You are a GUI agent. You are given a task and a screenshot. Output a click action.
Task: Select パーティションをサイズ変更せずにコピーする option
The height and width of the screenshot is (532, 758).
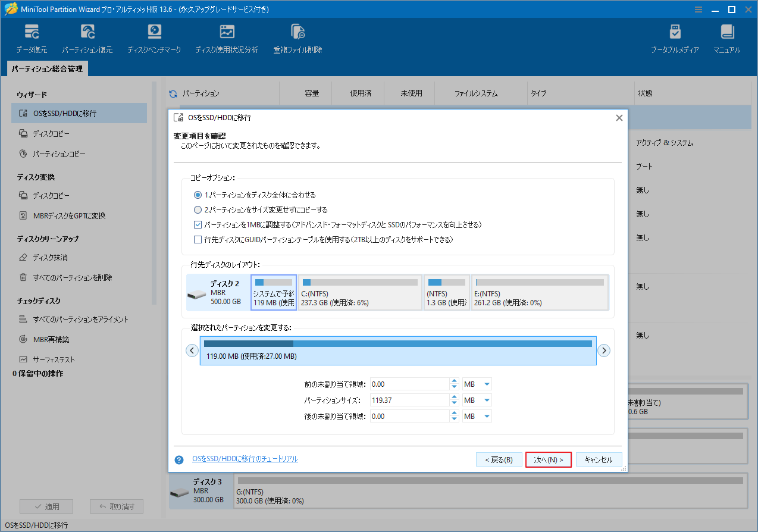[197, 209]
